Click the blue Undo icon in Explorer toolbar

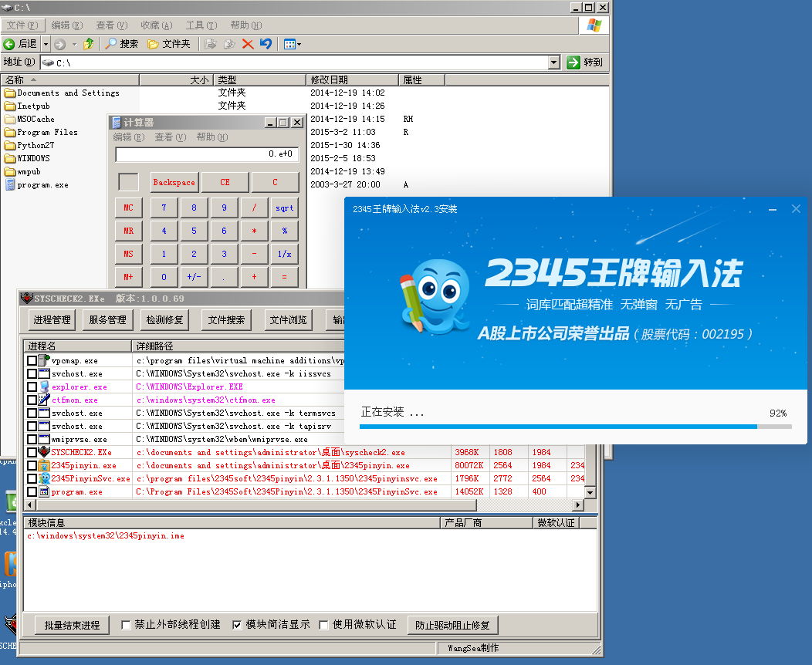pyautogui.click(x=266, y=44)
